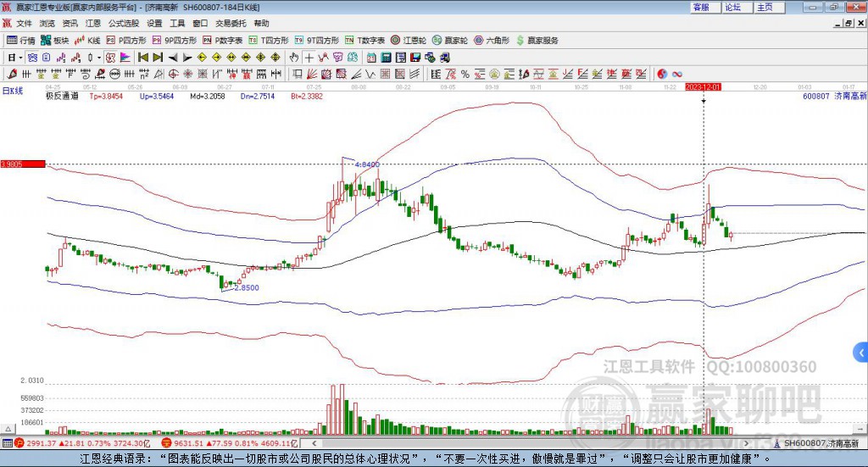868x467 pixels.
Task: Open the 资讯 menu
Action: 70,23
